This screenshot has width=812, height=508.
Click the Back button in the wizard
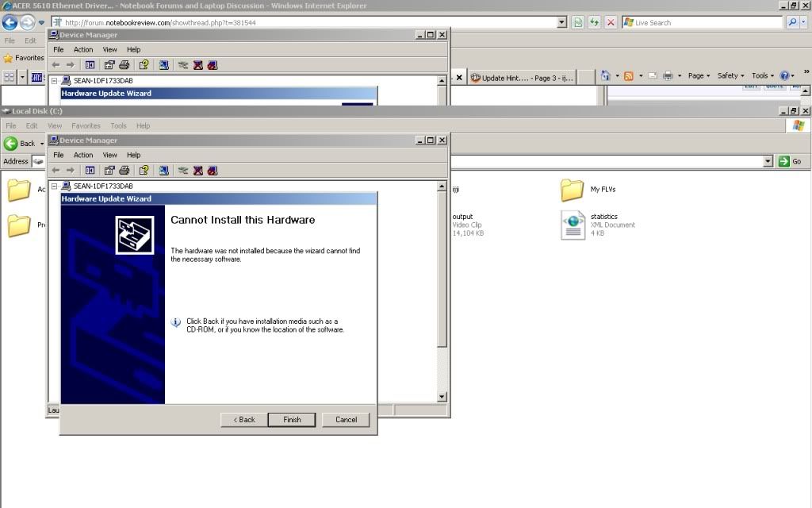(244, 420)
